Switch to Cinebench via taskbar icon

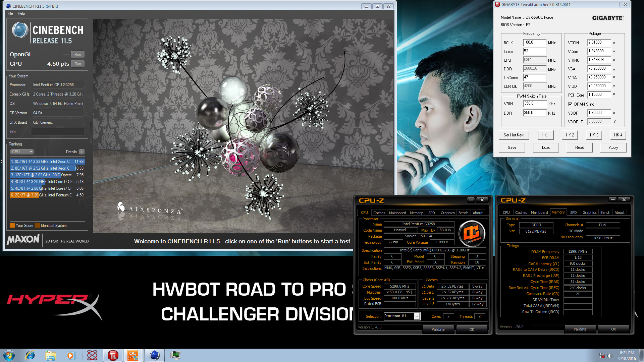coord(154,355)
